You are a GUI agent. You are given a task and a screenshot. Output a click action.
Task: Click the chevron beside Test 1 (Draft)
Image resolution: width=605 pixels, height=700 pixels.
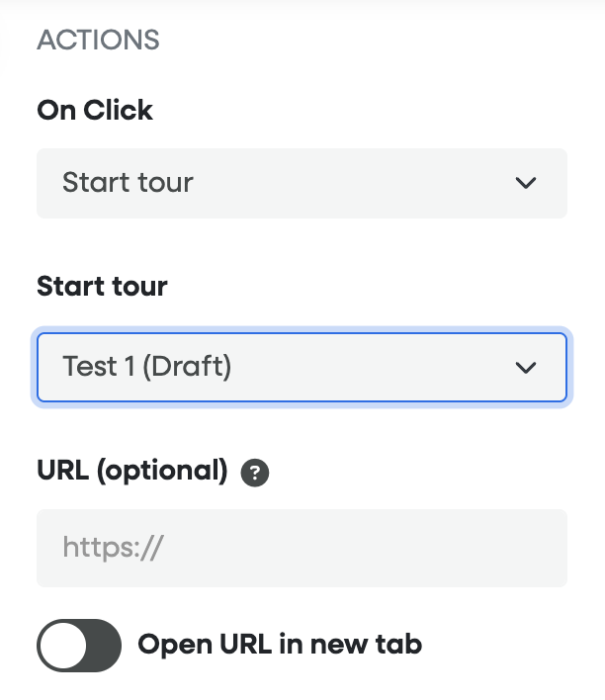tap(526, 368)
